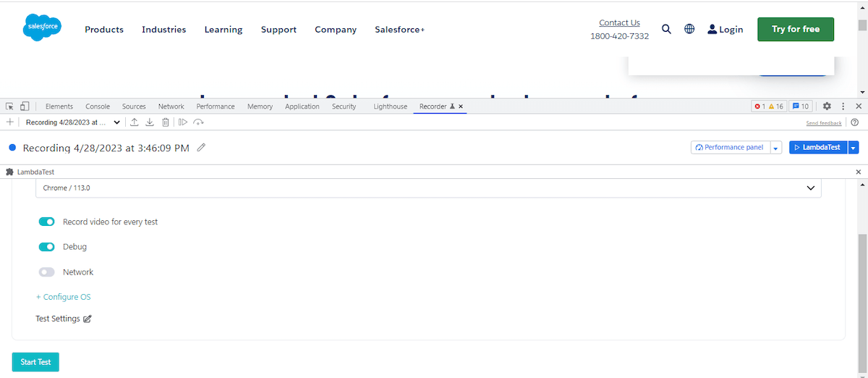Expand the LambdaTest replay dropdown arrow

(854, 148)
